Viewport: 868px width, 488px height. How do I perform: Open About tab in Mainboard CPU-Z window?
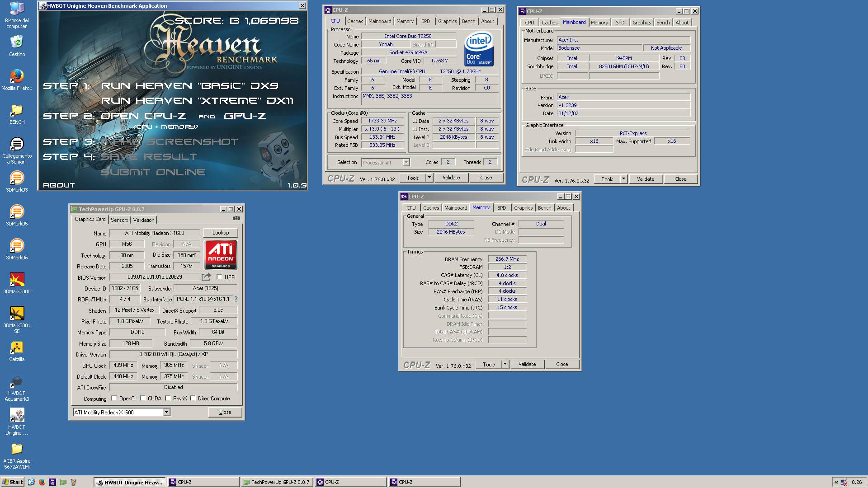682,23
